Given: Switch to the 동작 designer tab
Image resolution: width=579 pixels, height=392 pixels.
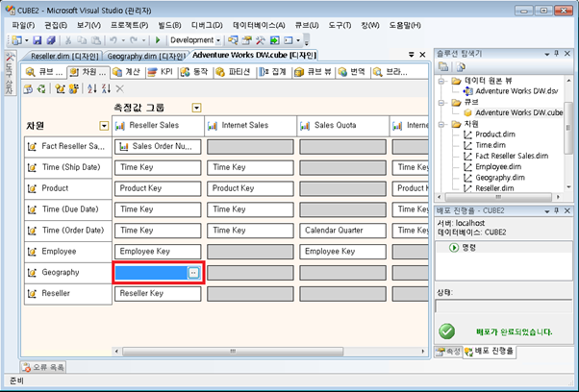Looking at the screenshot, I should click(195, 71).
